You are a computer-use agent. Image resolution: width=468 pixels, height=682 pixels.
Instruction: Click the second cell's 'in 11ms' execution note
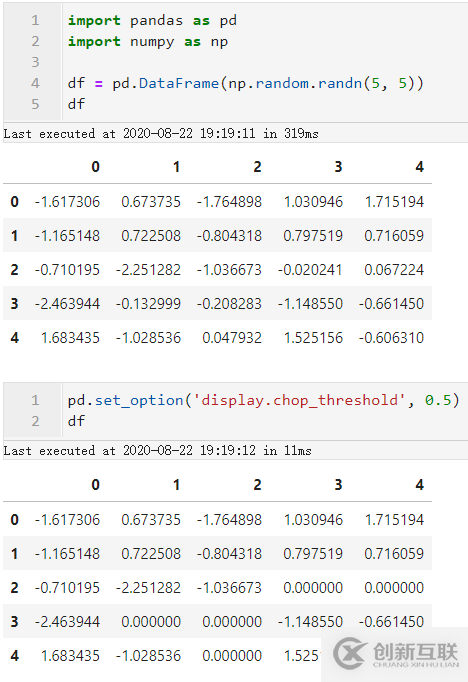287,451
